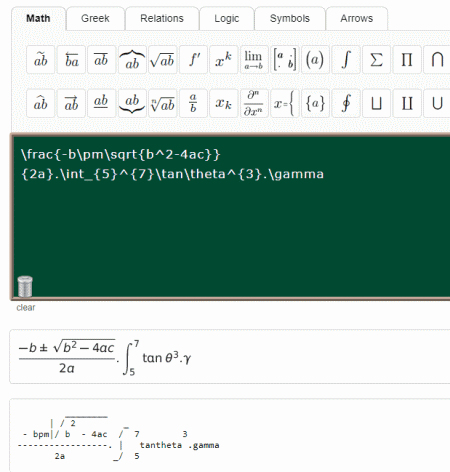The image size is (450, 472).
Task: Insert underline ab symbol
Action: [101, 103]
